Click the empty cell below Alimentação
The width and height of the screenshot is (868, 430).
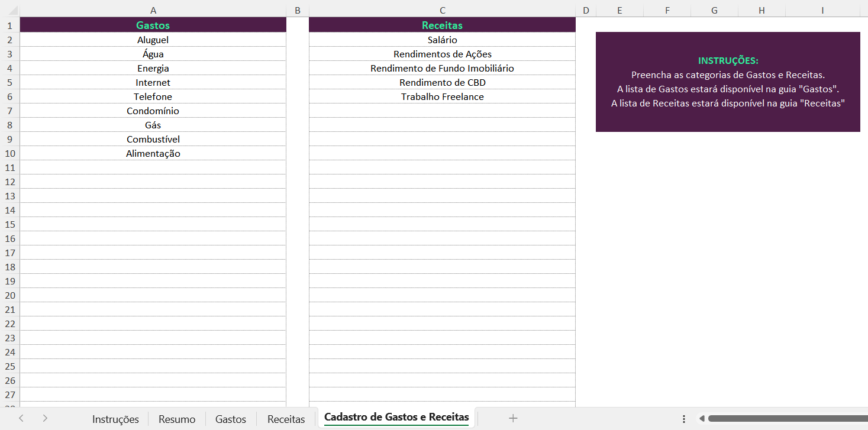pos(153,167)
